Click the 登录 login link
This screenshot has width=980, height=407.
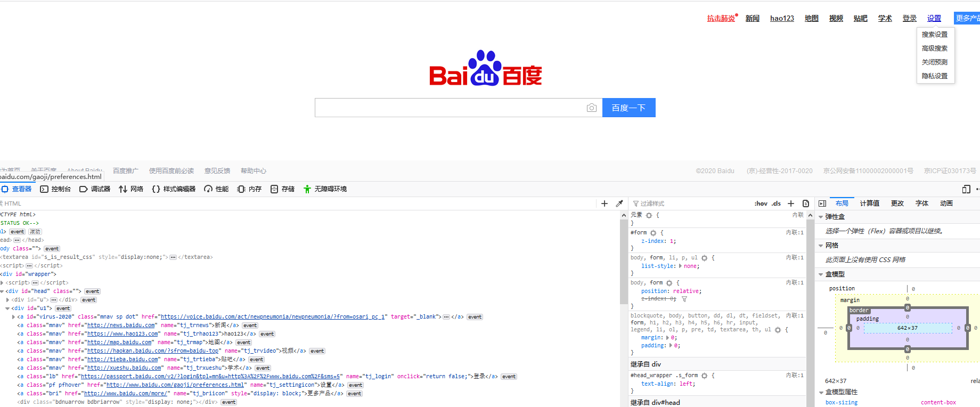[x=910, y=18]
